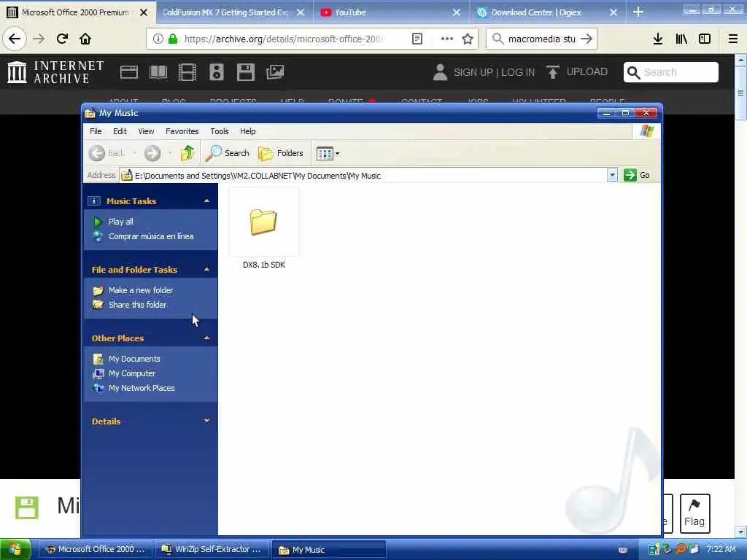747x560 pixels.
Task: Click the Forward arrow in Explorer toolbar
Action: pos(152,153)
